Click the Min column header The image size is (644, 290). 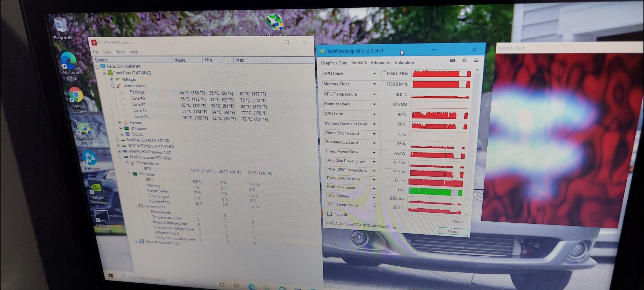point(218,60)
